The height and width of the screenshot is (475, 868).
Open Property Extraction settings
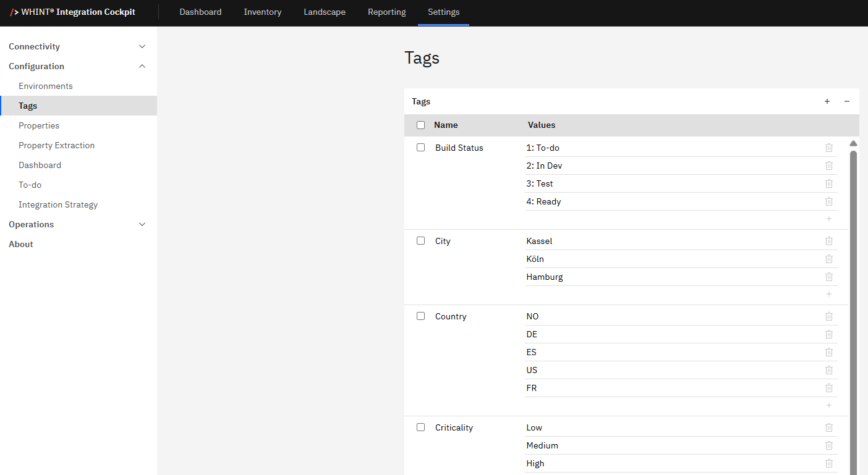[x=56, y=145]
